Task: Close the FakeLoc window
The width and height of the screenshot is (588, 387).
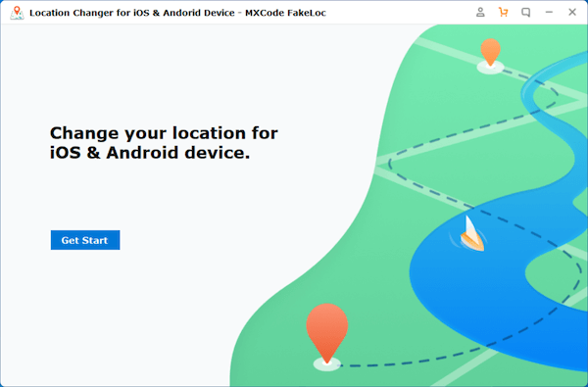Action: [x=572, y=13]
